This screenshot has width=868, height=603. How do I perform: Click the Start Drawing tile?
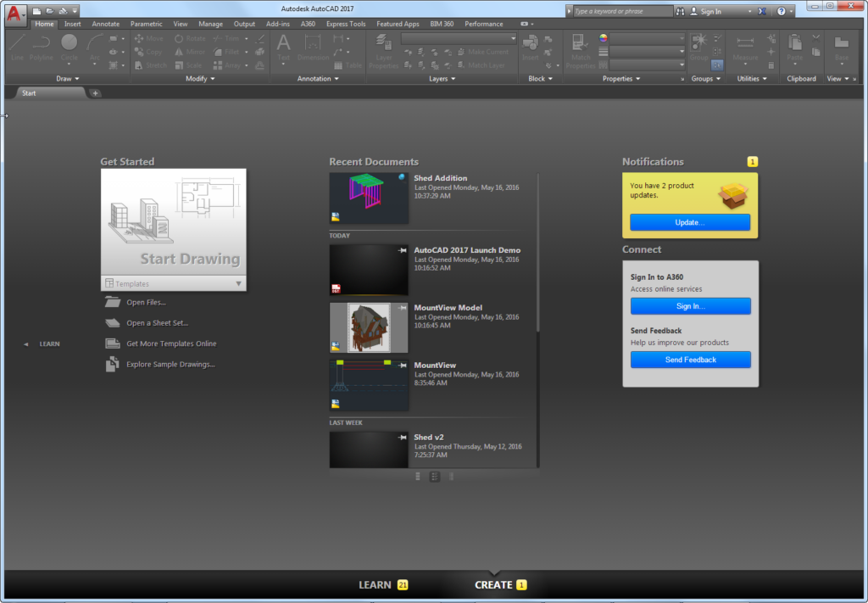point(173,222)
